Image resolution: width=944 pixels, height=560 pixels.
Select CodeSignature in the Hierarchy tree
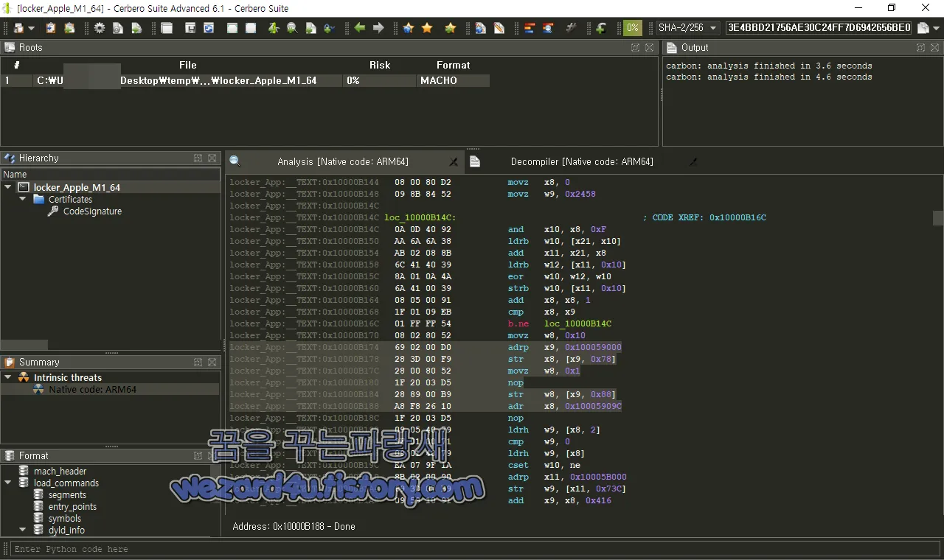pyautogui.click(x=92, y=211)
